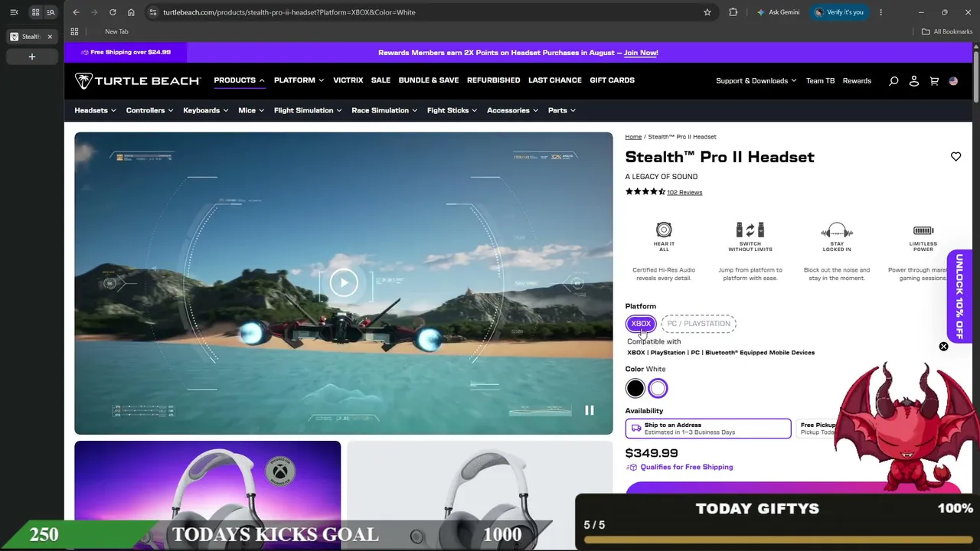Screen dimensions: 980x551
Task: View site information icon in address bar
Action: 153,12
